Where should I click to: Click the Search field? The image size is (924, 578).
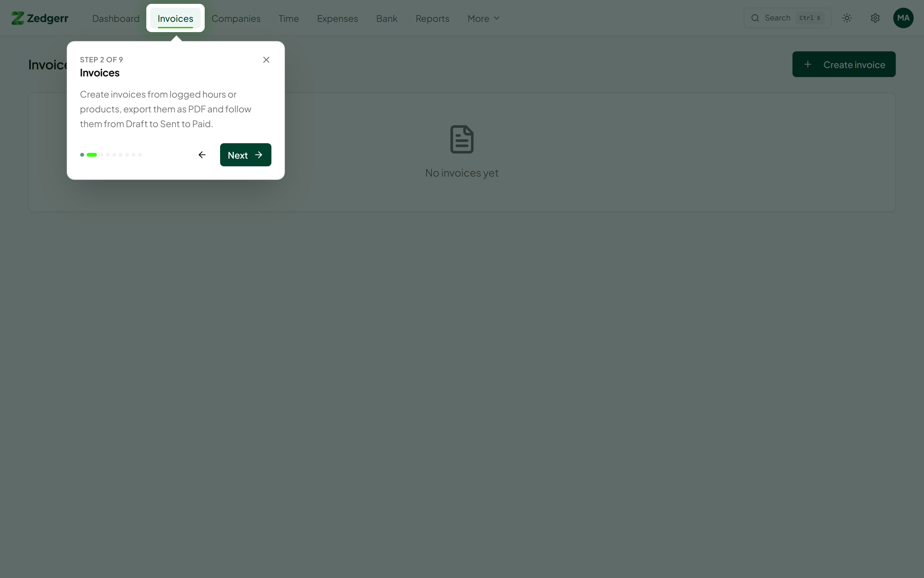pyautogui.click(x=787, y=18)
